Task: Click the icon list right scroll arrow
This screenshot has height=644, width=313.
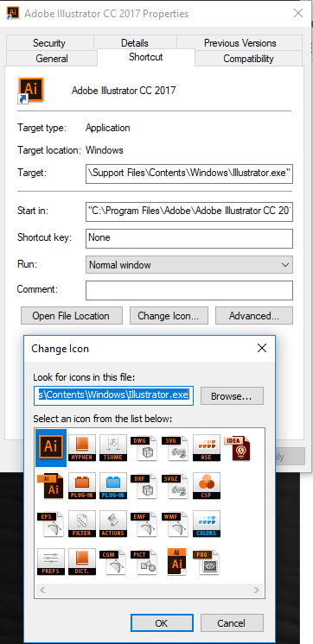Action: [x=257, y=590]
